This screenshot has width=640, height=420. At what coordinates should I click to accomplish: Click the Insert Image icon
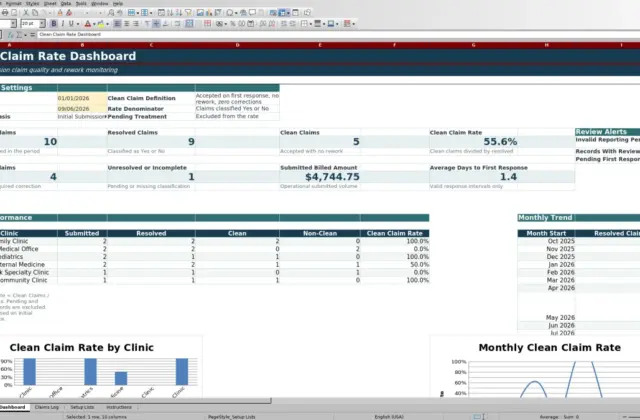(x=200, y=13)
